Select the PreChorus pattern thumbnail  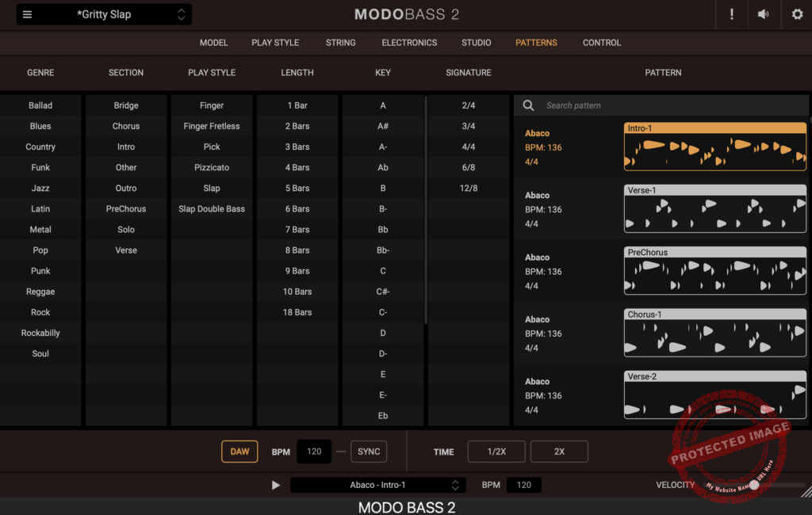(x=715, y=271)
